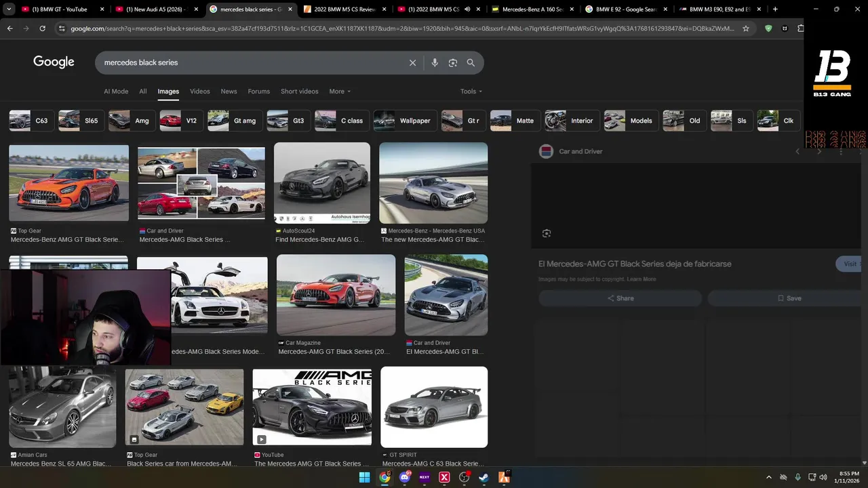Switch to BMW GT YouTube browser tab

(x=60, y=9)
